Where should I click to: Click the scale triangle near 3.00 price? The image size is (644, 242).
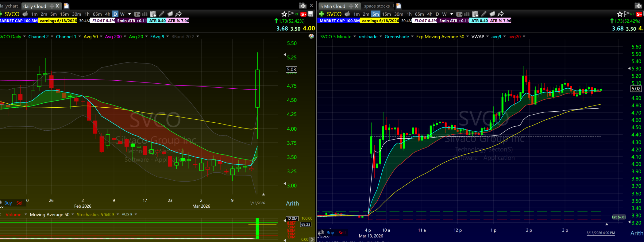(285, 183)
